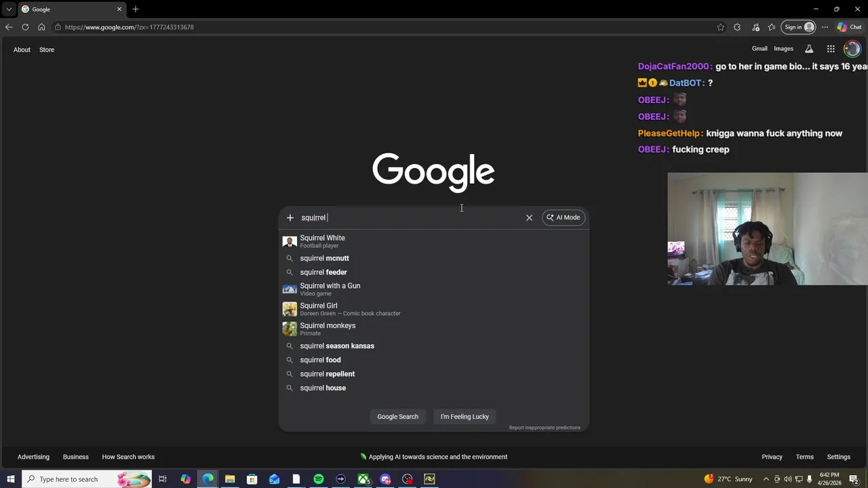Viewport: 868px width, 488px height.
Task: Open Terms footer link
Action: click(x=805, y=457)
